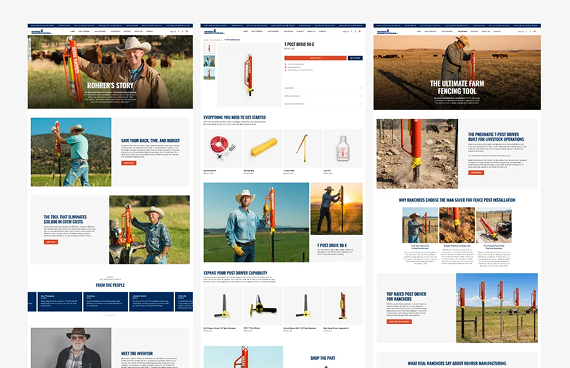Viewport: 570px width, 368px height.
Task: Click the WHAT REAL RANCHERS SAY ABOUT ROHRER MANUFACTURING heading
Action: pyautogui.click(x=457, y=363)
